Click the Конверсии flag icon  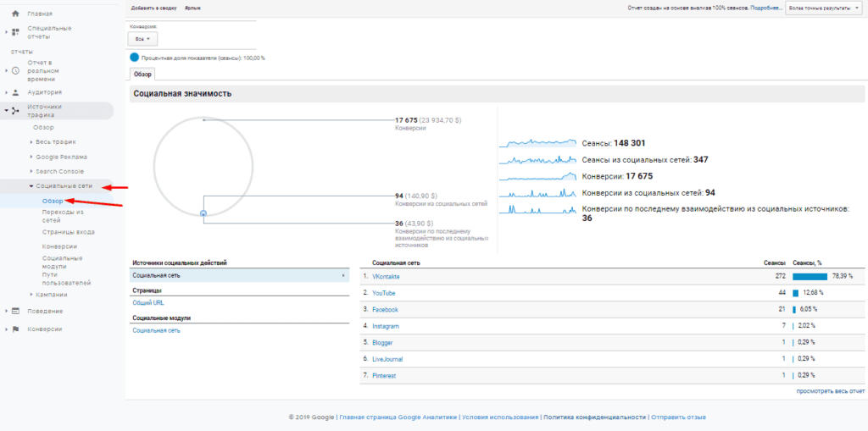point(15,329)
